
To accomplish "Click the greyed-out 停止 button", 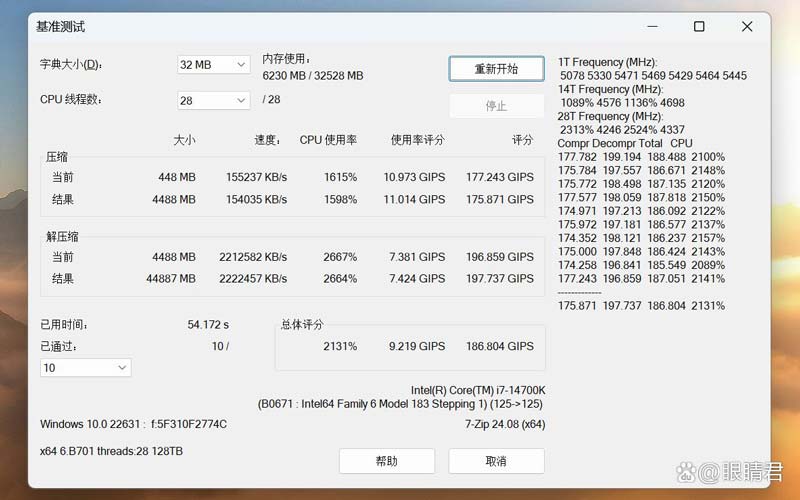I will tap(496, 106).
